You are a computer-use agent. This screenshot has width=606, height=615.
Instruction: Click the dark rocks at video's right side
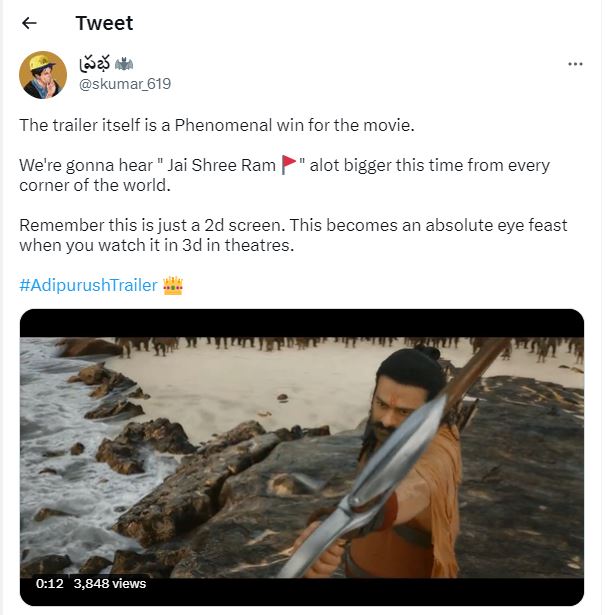530,480
